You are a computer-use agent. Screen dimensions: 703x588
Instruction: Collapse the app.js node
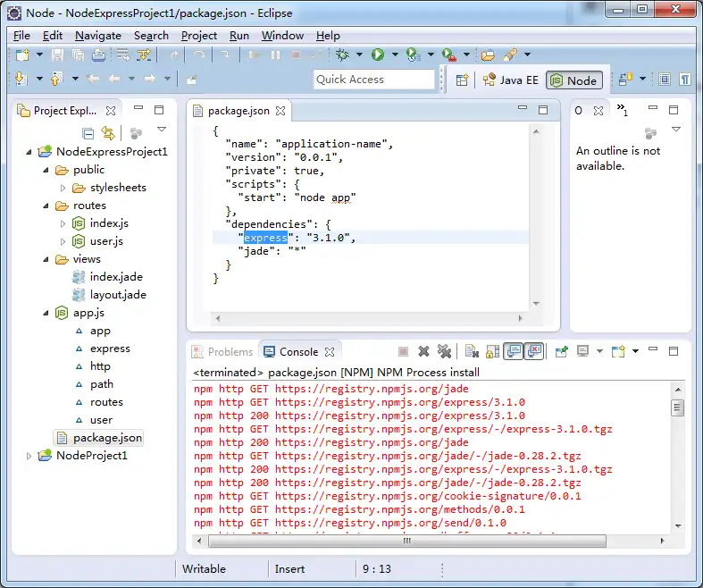point(46,313)
